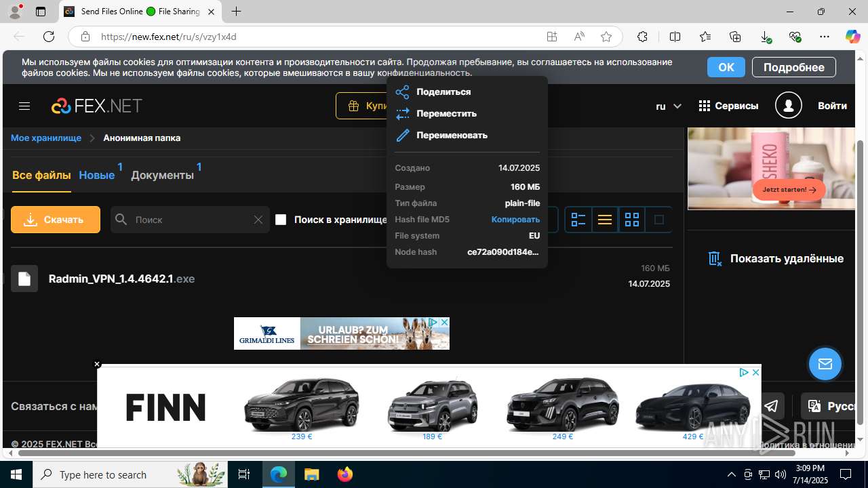Image resolution: width=868 pixels, height=488 pixels.
Task: Choose Переименовать in the context menu
Action: click(452, 135)
